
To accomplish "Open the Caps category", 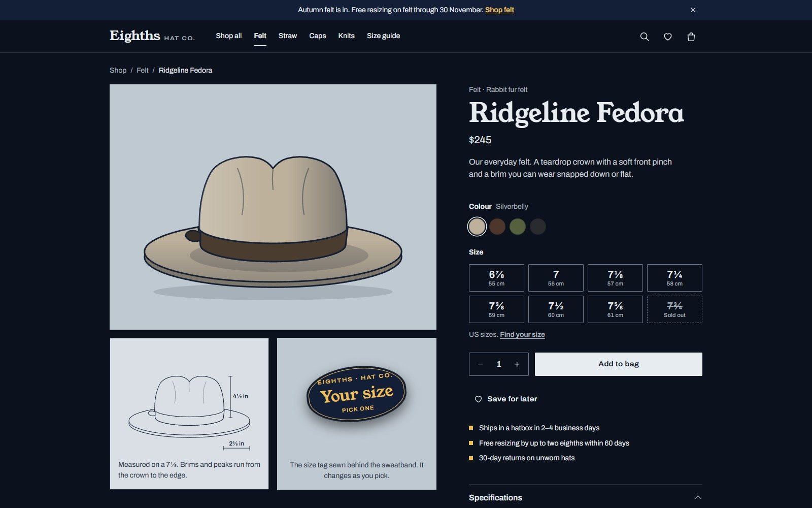I will click(x=318, y=36).
